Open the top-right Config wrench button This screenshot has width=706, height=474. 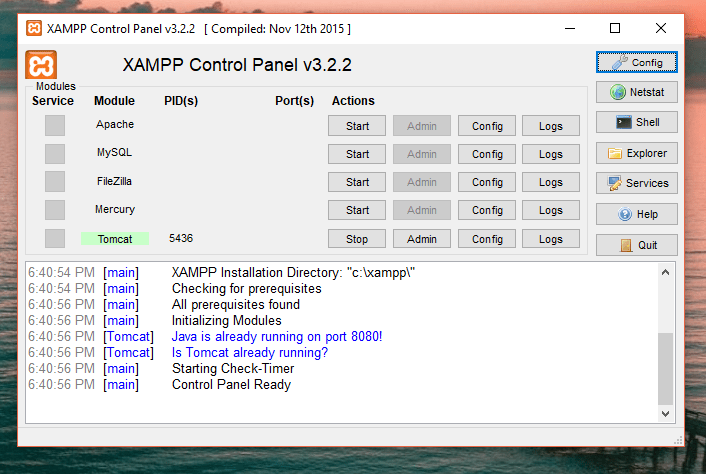tap(637, 62)
